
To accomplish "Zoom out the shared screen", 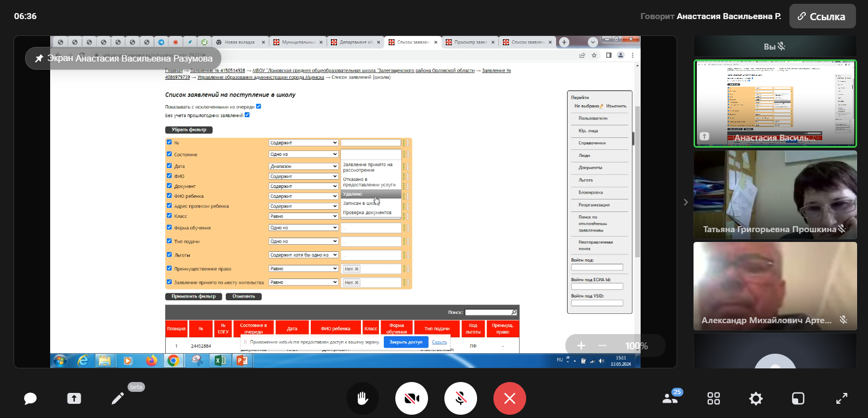I will point(602,346).
